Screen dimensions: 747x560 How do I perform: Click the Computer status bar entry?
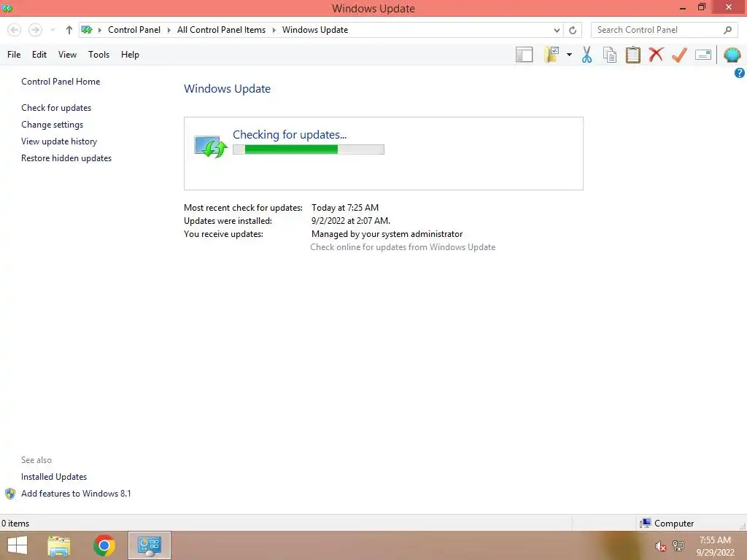pos(667,524)
